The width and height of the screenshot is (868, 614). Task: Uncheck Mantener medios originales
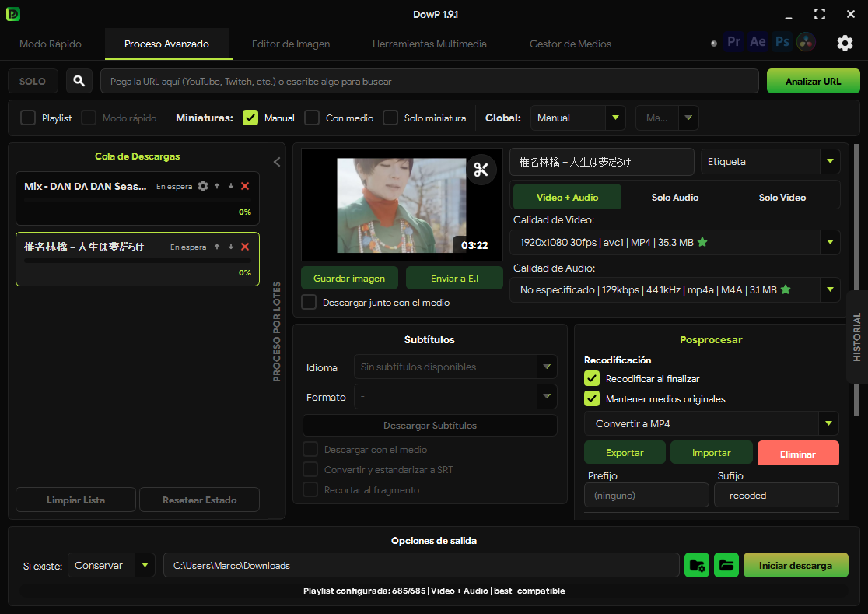592,398
